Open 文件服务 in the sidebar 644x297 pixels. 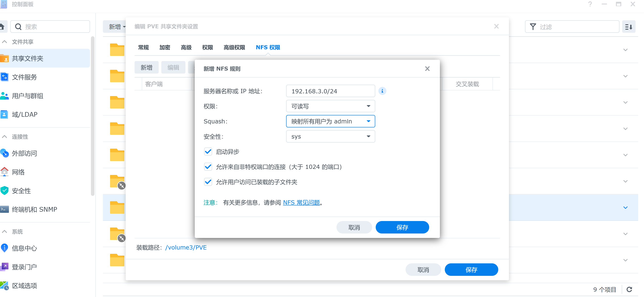click(45, 77)
